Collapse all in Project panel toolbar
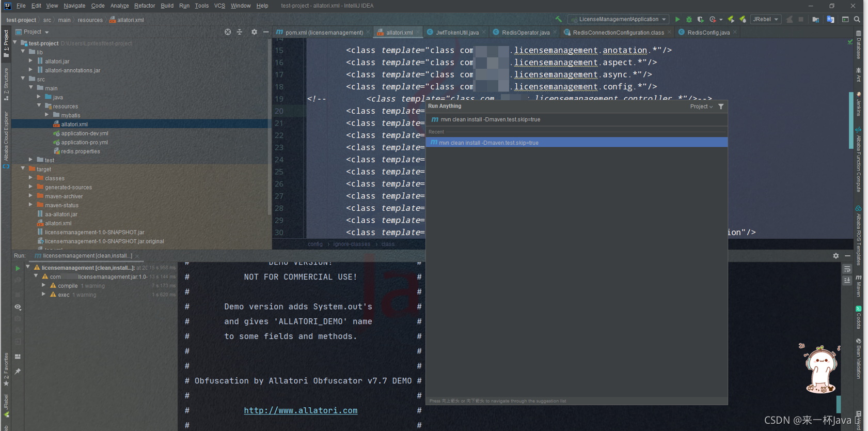868x431 pixels. pyautogui.click(x=240, y=32)
